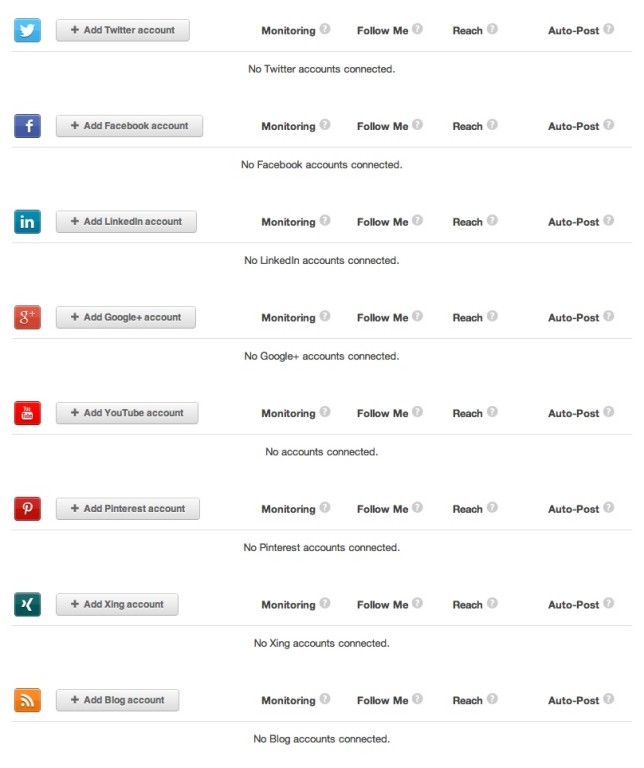The height and width of the screenshot is (768, 644).
Task: Add a Pinterest account
Action: point(128,508)
